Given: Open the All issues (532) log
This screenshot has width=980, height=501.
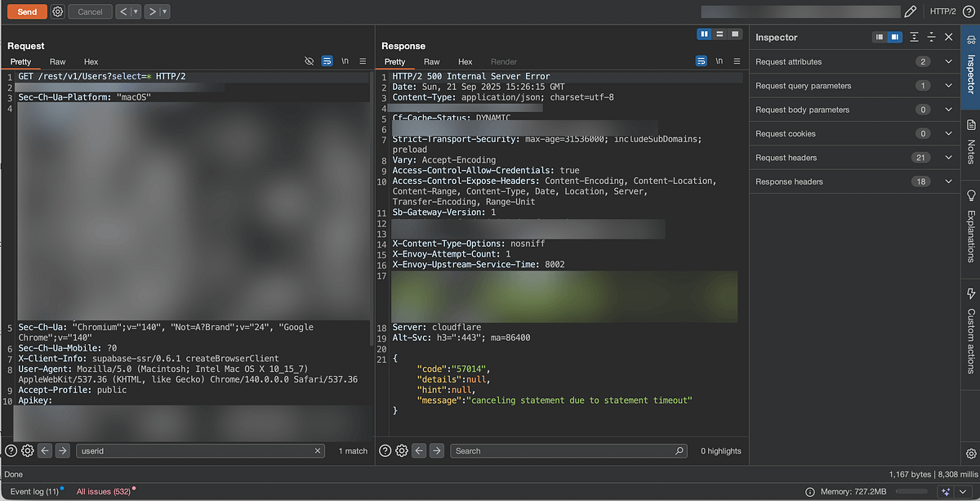Looking at the screenshot, I should click(x=104, y=491).
